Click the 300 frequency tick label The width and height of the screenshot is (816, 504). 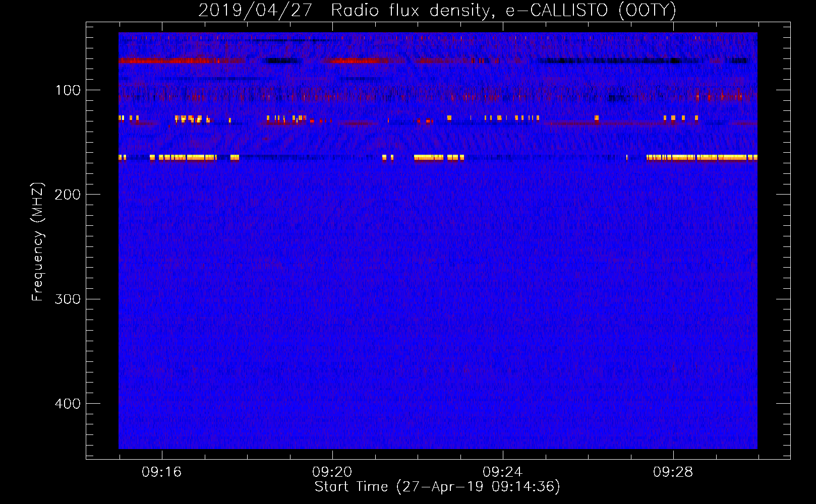[68, 299]
